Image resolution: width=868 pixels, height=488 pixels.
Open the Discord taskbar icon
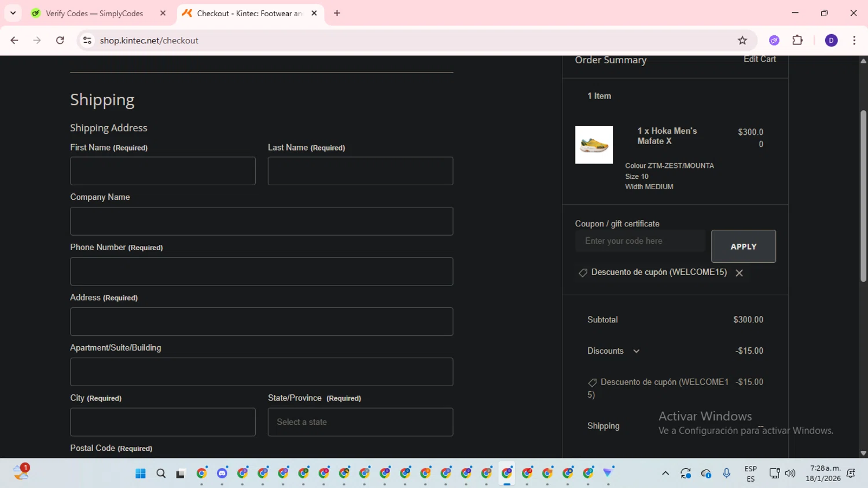pos(222,474)
